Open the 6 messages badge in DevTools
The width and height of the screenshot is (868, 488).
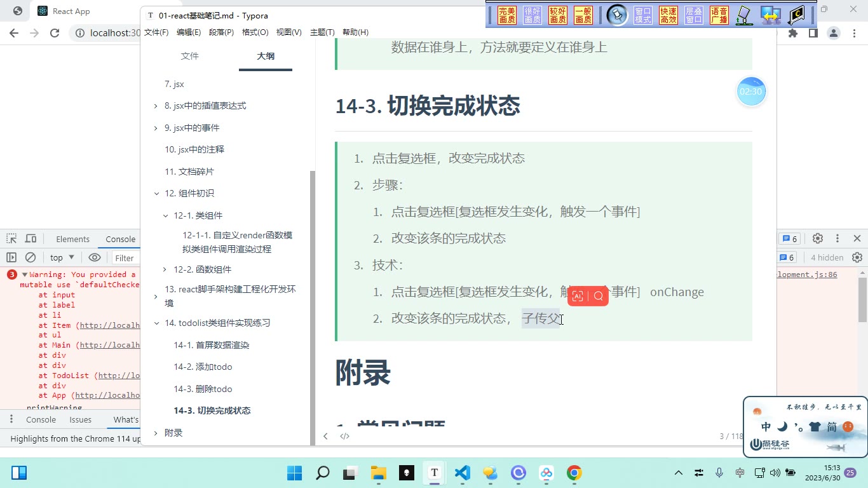(789, 238)
